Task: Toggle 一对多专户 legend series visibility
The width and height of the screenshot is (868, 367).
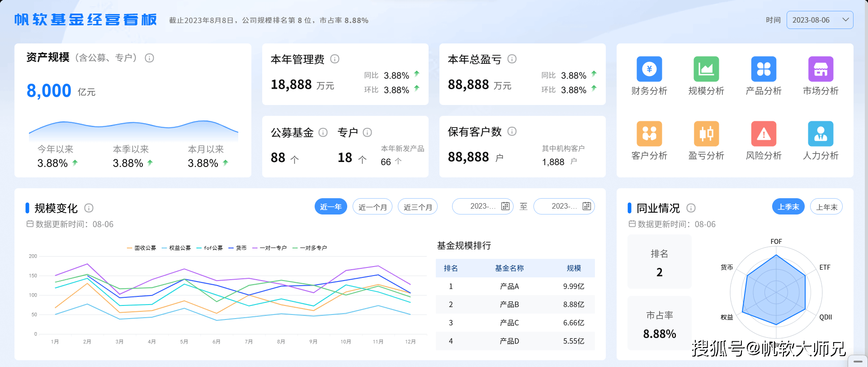Action: (x=310, y=248)
